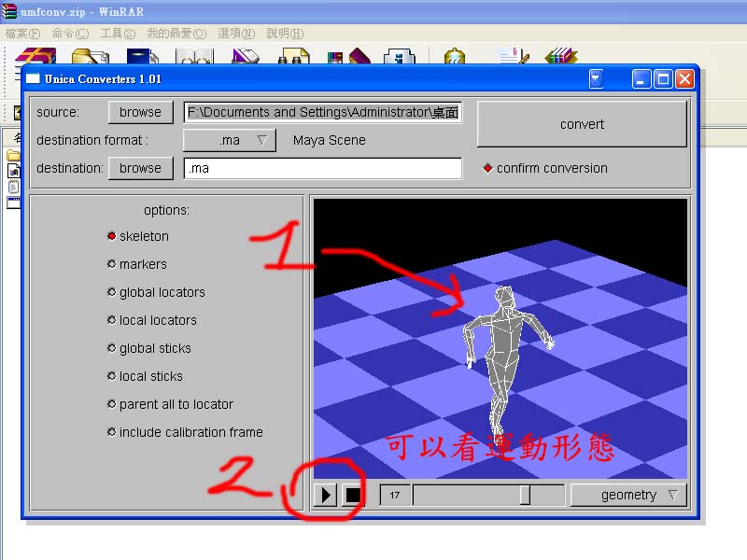Open the WinRAR View icon with glasses
This screenshot has width=747, height=560.
tap(195, 56)
